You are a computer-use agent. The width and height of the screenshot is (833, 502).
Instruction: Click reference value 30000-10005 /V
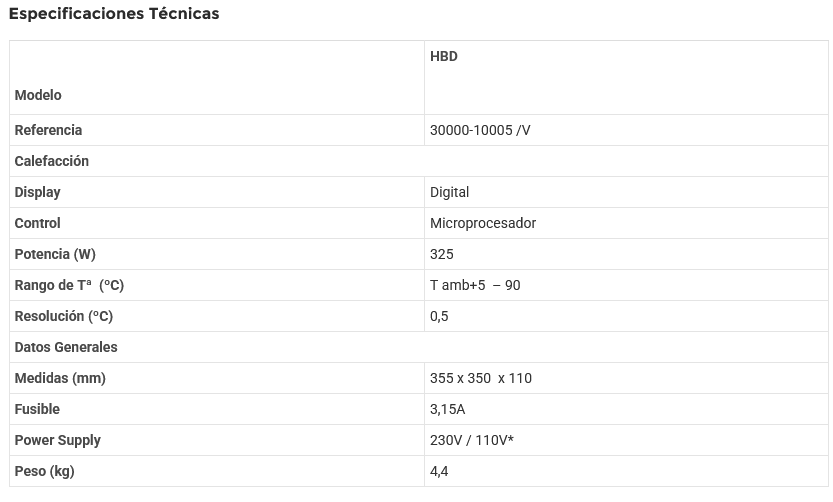coord(480,130)
